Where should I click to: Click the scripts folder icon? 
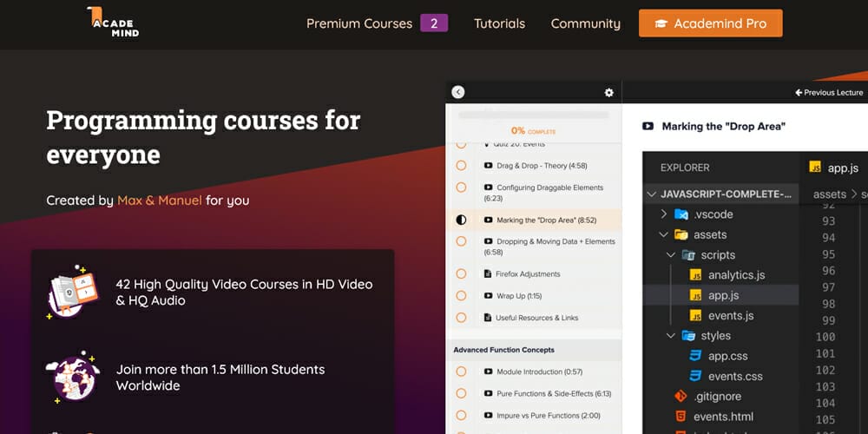point(688,255)
